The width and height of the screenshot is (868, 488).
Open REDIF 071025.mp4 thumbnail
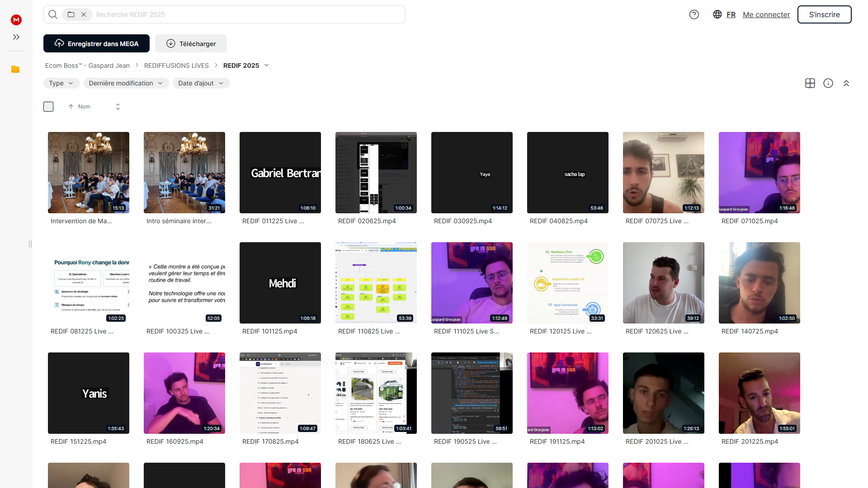(759, 173)
